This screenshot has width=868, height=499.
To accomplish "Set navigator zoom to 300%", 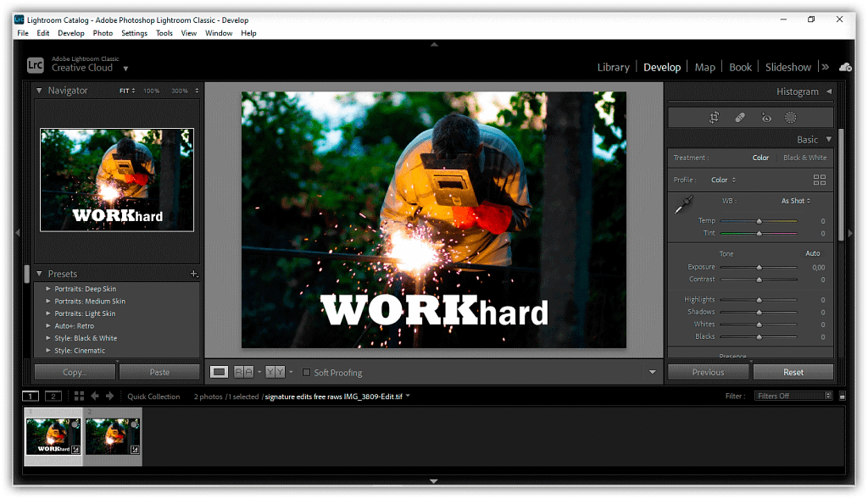I will (180, 91).
